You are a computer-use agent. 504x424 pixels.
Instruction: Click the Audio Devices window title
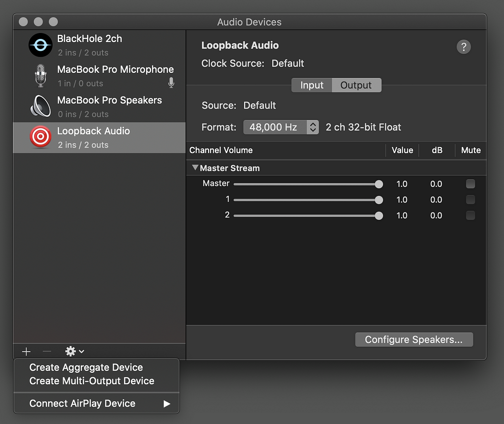(249, 22)
